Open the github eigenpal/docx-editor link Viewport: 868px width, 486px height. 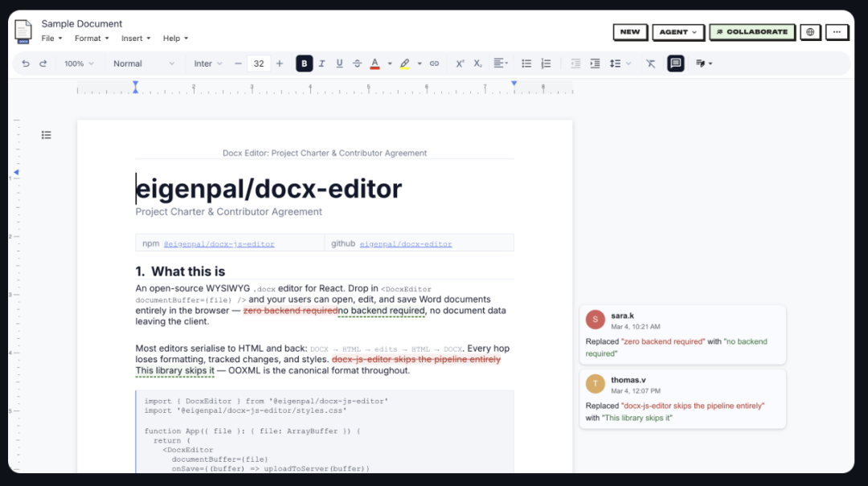coord(406,244)
